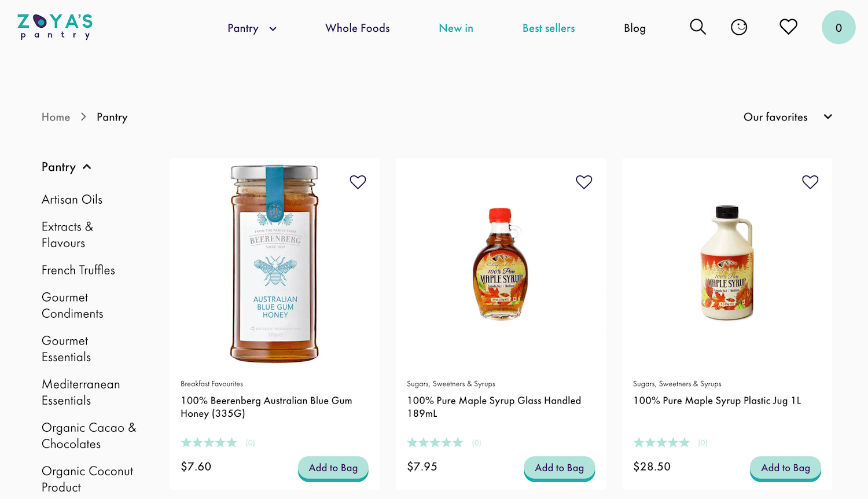Screen dimensions: 868x499
Task: Favorite the Beerenberg Blue Gum Honey
Action: [358, 182]
